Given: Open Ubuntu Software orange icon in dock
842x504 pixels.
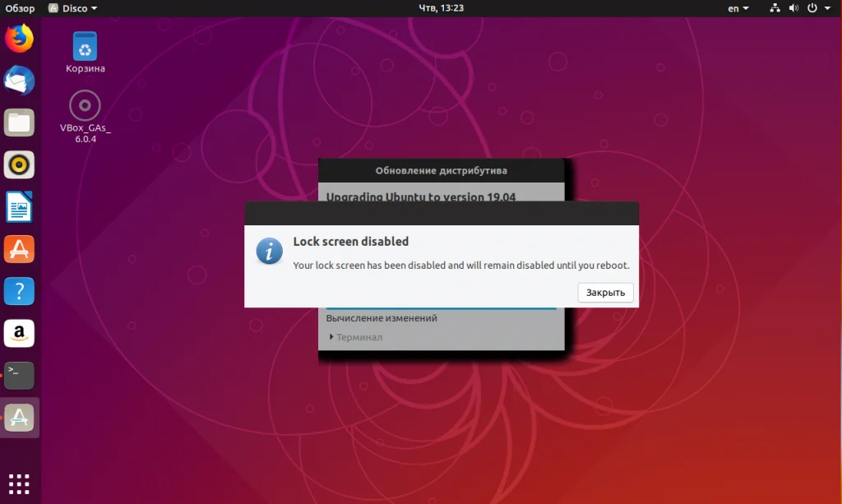Looking at the screenshot, I should 20,249.
